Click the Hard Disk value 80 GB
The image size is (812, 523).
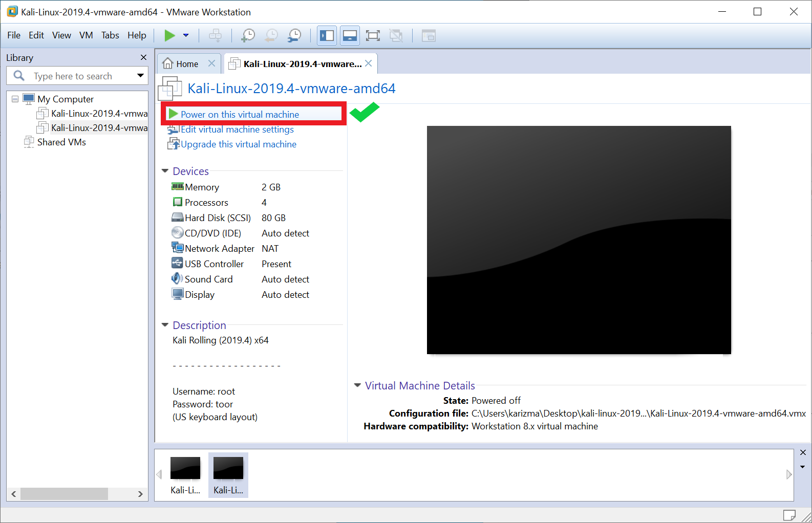[x=273, y=218]
